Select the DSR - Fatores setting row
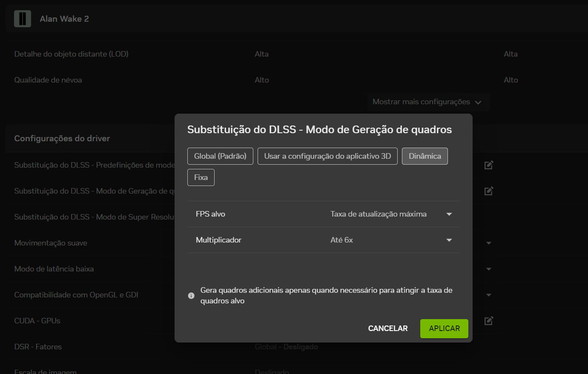588x374 pixels. (38, 347)
